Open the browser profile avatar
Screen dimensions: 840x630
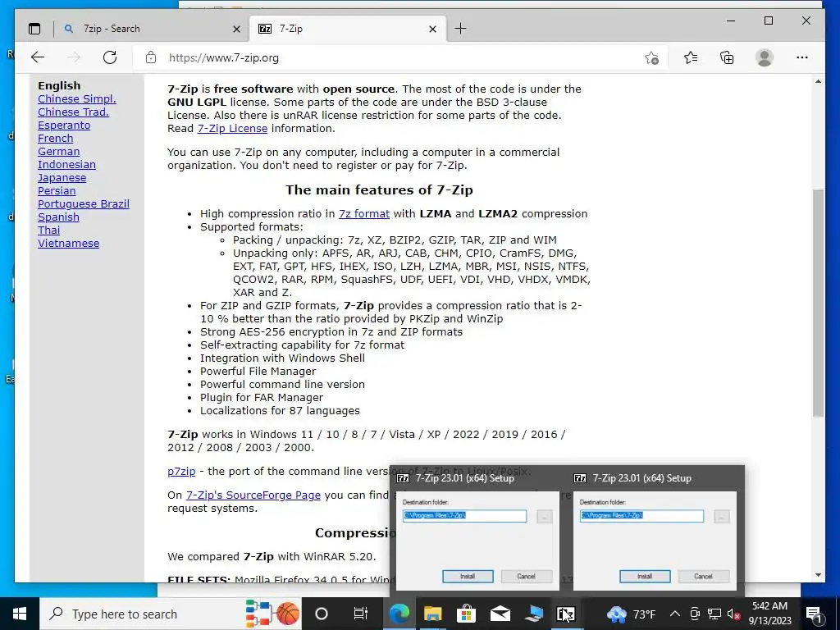765,57
